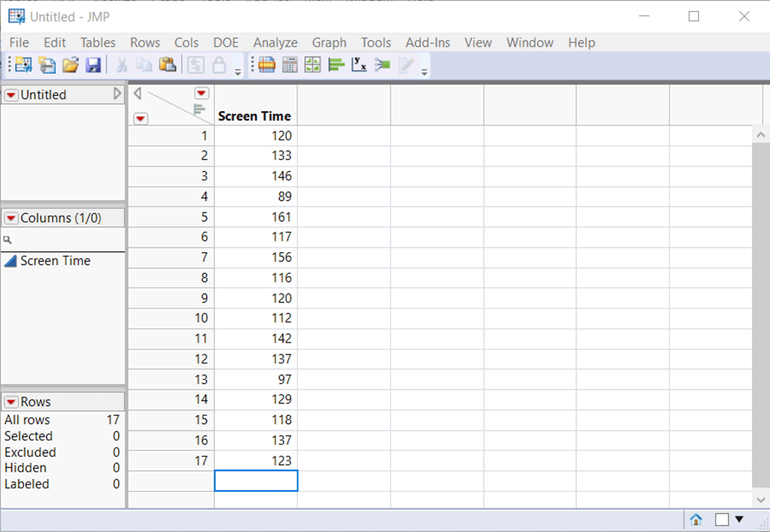Screen dimensions: 770x532
Task: Open the Help menu
Action: 582,43
